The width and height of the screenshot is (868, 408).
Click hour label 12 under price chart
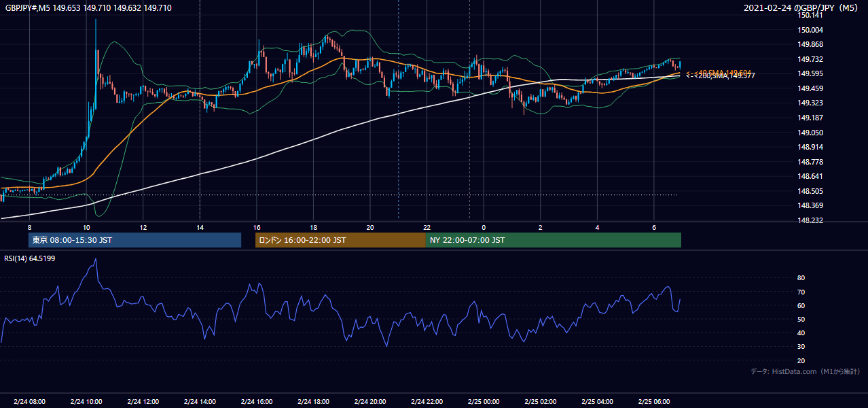point(143,226)
